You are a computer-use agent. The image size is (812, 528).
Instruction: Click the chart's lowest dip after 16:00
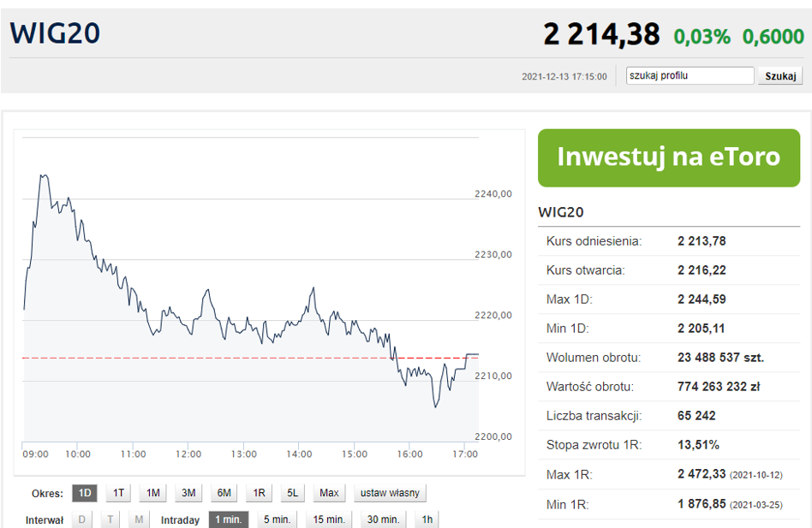click(435, 406)
